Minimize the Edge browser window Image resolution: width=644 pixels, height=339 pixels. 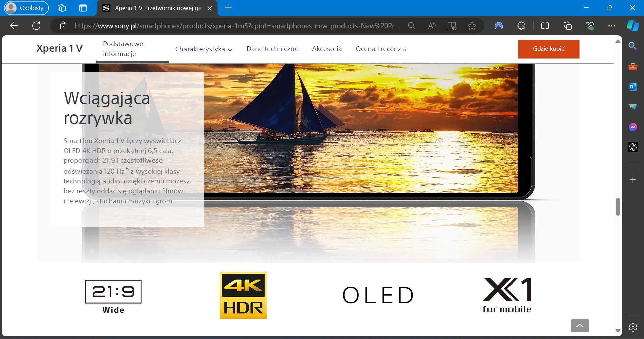click(x=586, y=8)
